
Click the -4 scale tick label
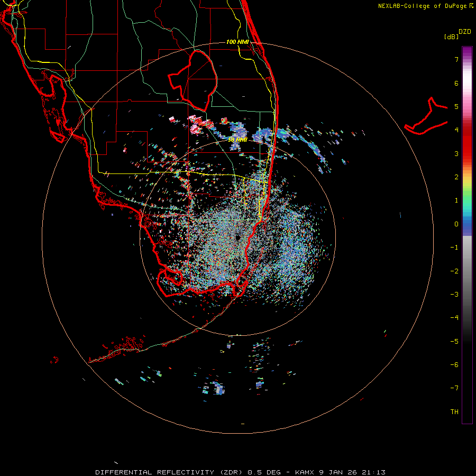[x=454, y=318]
